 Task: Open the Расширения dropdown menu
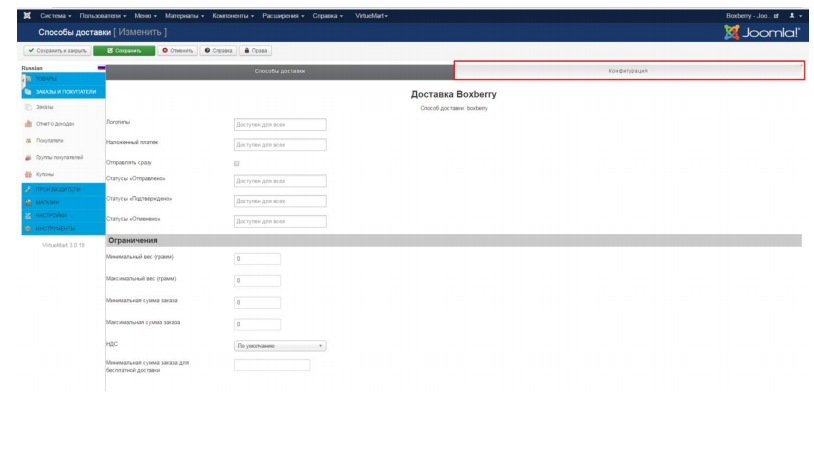click(283, 16)
